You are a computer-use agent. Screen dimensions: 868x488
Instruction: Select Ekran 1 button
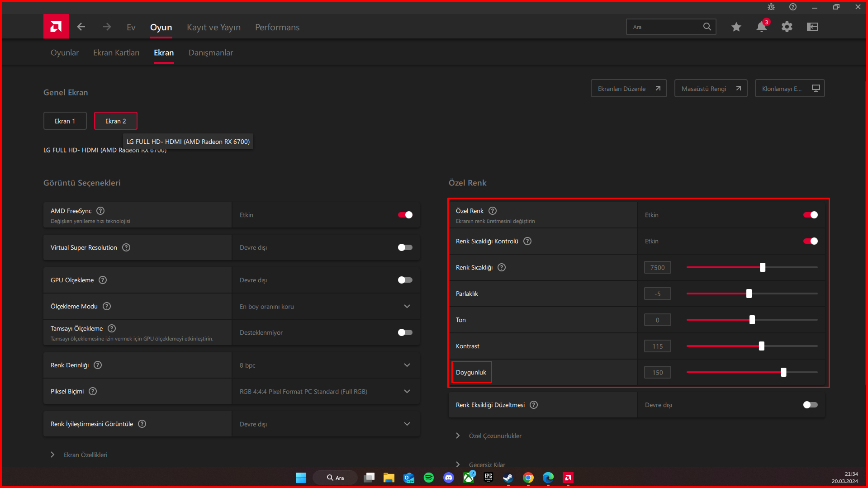point(65,121)
